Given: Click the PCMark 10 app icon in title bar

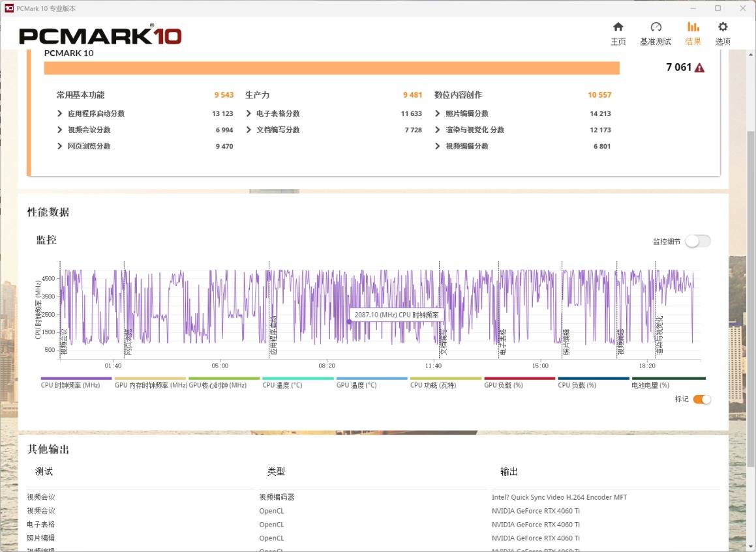Looking at the screenshot, I should pos(9,8).
